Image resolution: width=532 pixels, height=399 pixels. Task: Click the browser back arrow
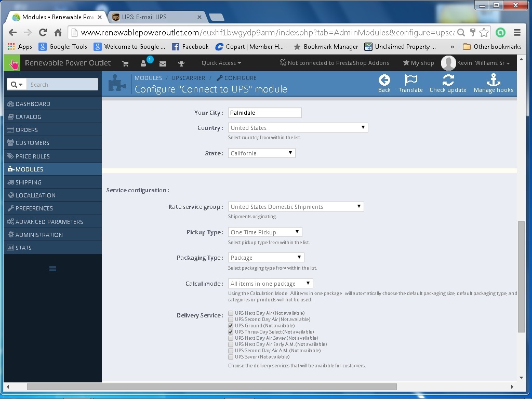pos(12,33)
